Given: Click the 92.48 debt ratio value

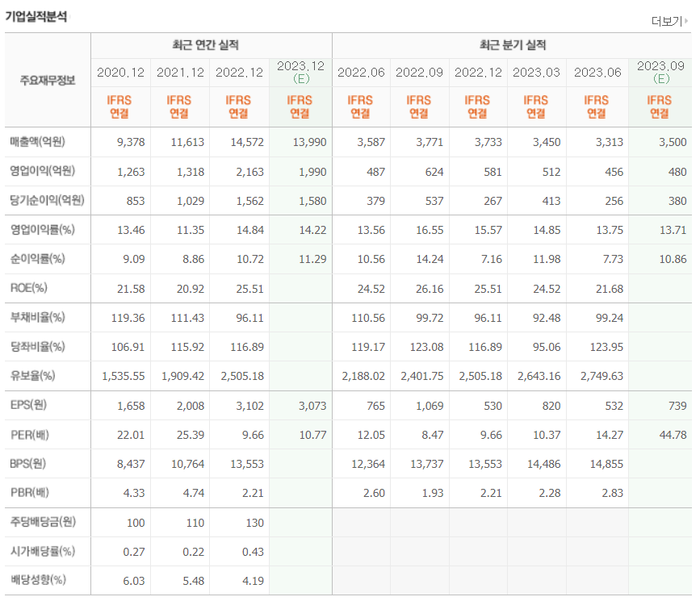Looking at the screenshot, I should [547, 318].
